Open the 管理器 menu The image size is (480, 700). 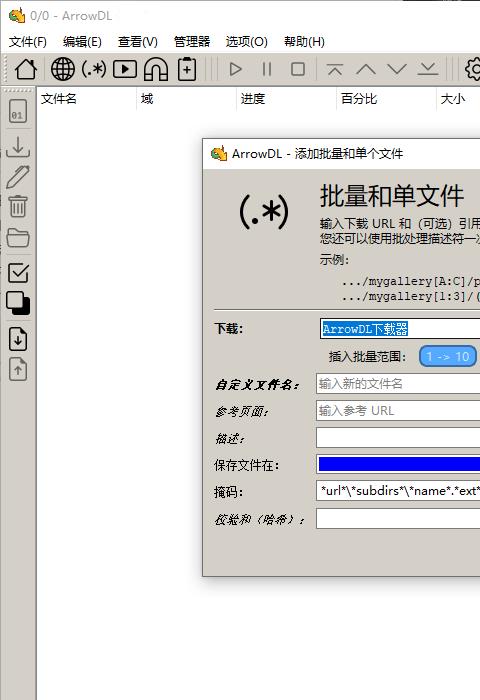pyautogui.click(x=192, y=42)
